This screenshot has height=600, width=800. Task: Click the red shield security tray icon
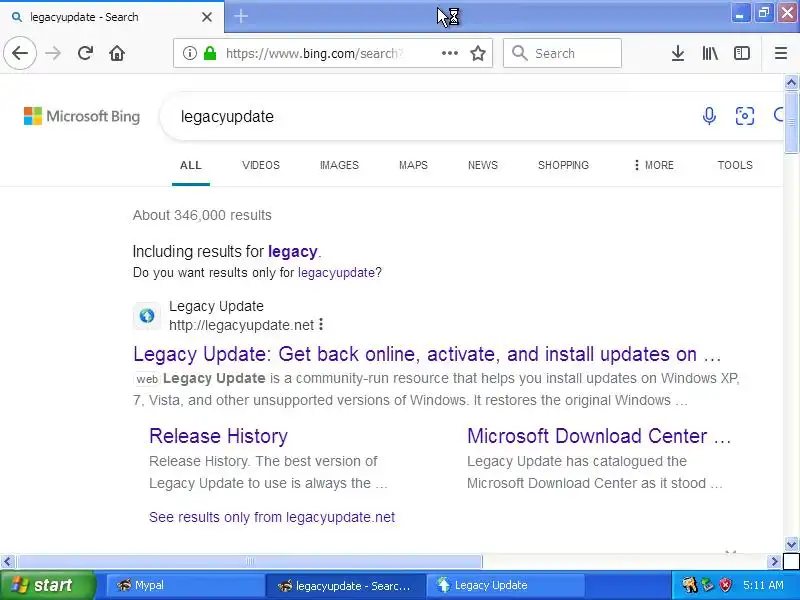[x=726, y=585]
